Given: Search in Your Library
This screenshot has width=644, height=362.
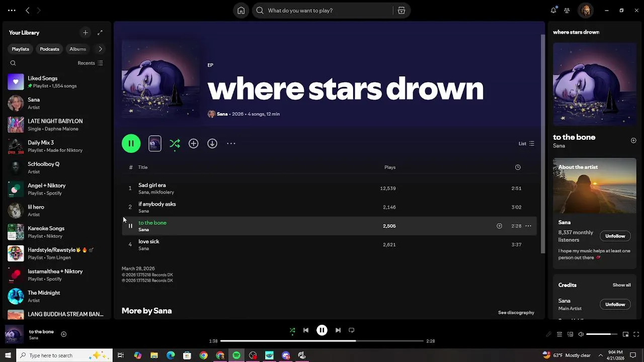Looking at the screenshot, I should click(x=13, y=63).
